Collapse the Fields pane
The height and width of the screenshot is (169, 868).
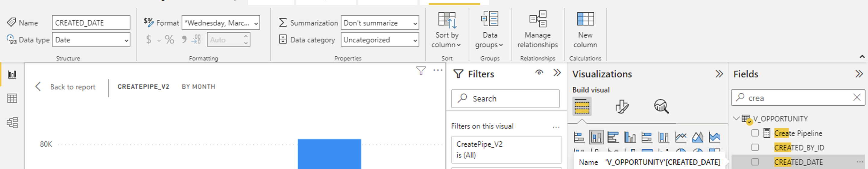click(859, 74)
